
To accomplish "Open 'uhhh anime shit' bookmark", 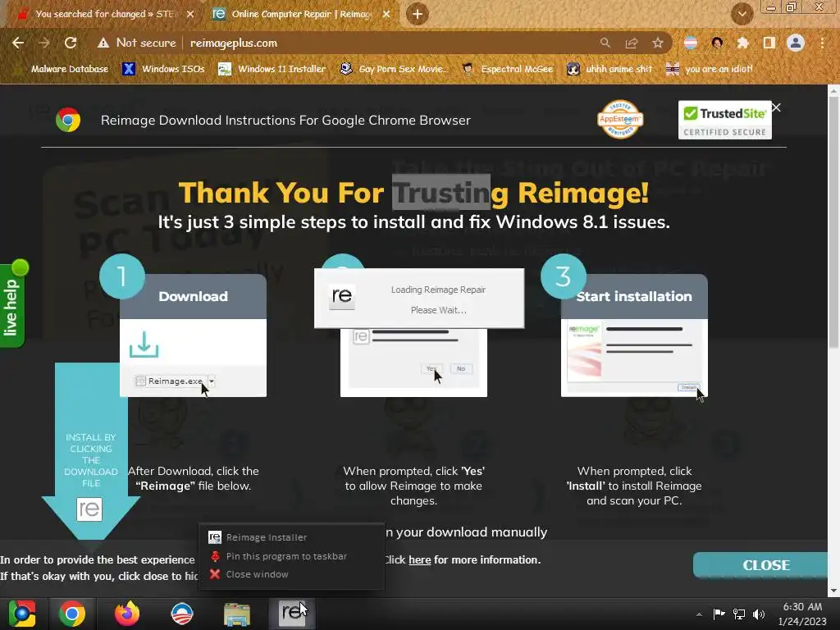I will [609, 69].
